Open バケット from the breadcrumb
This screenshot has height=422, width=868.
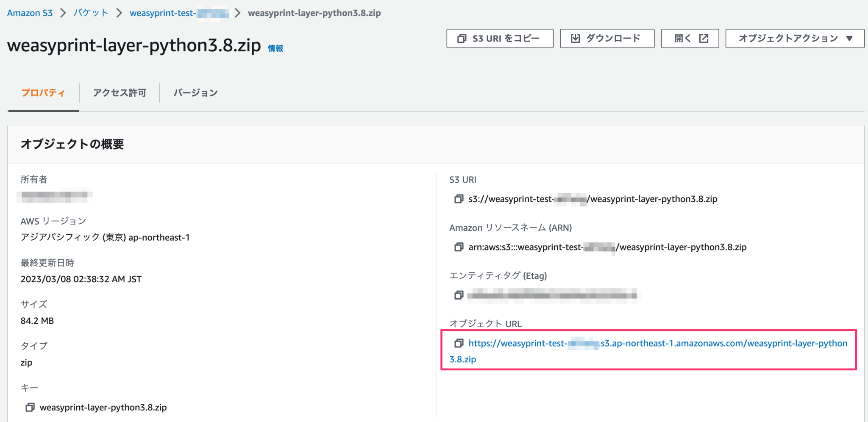tap(90, 13)
